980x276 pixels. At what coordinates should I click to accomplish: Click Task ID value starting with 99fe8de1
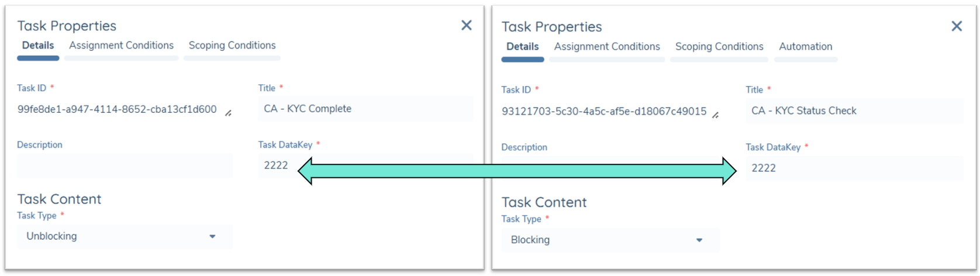click(x=117, y=109)
